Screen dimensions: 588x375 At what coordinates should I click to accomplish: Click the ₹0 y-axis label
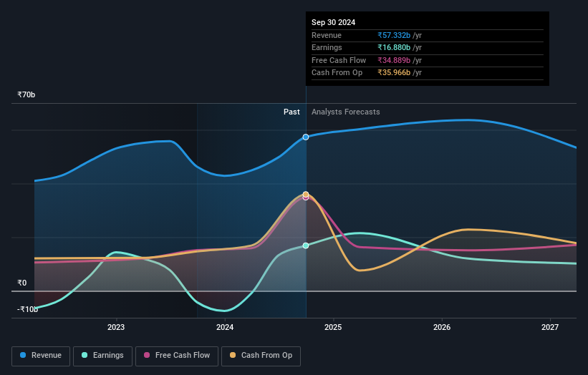click(22, 283)
